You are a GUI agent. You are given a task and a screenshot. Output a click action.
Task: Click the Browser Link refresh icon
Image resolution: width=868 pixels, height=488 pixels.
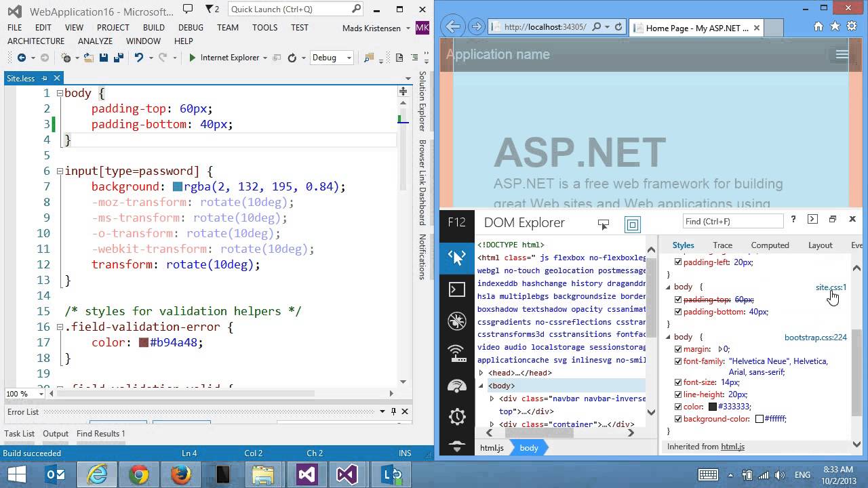pos(292,58)
